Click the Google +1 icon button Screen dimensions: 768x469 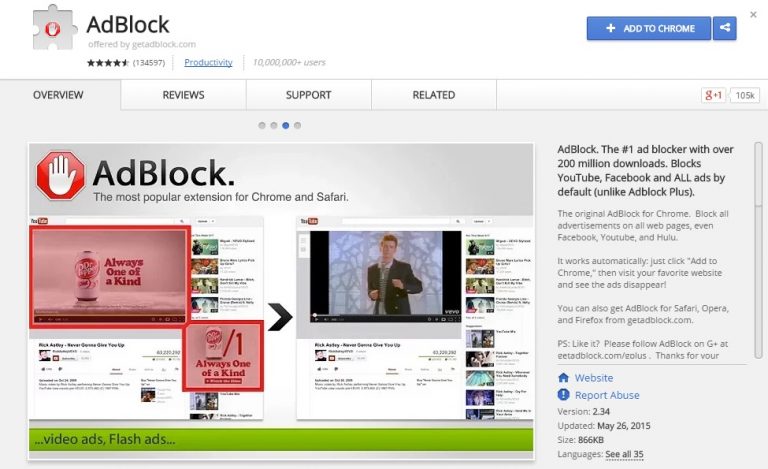point(713,95)
